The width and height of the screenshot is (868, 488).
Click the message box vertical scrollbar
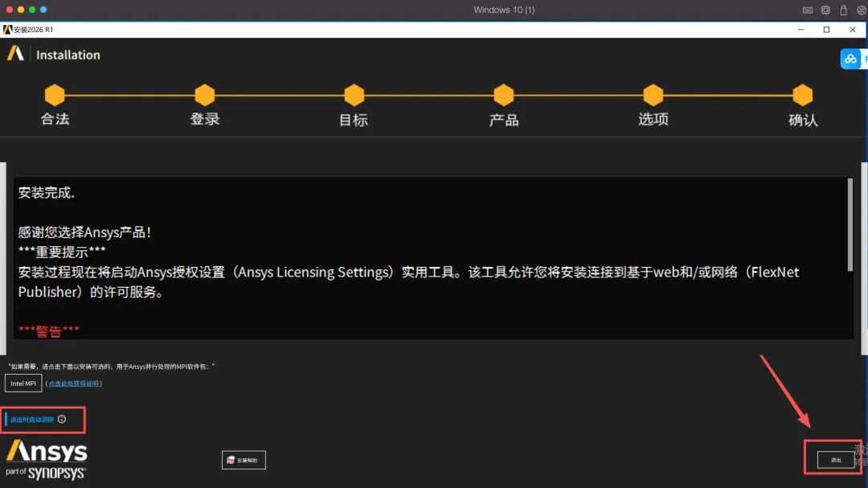tap(850, 224)
